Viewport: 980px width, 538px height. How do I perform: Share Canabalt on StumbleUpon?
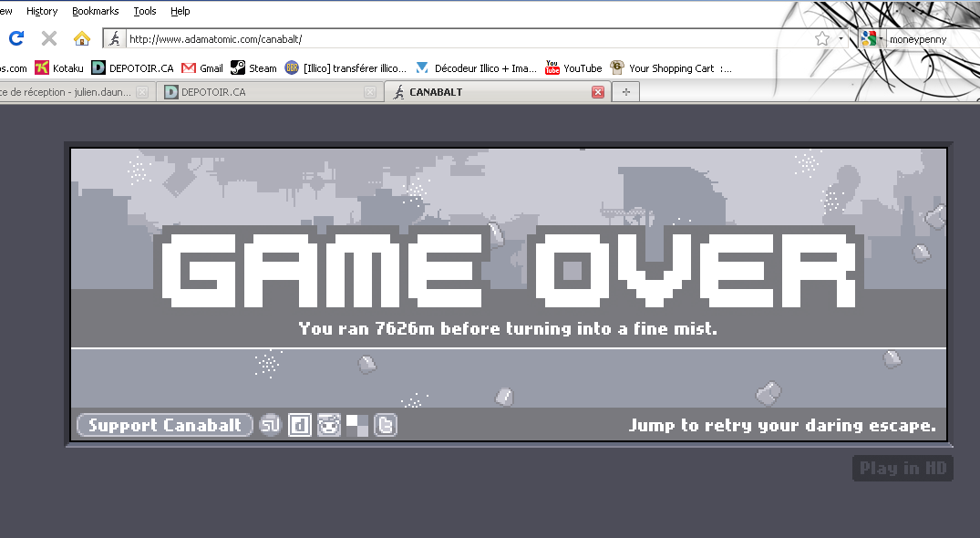click(271, 425)
